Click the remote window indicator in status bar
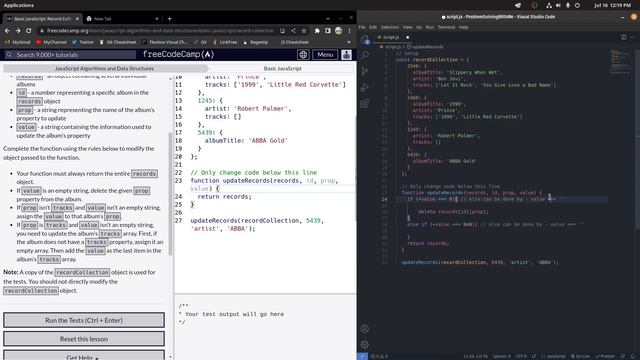640x360 pixels. pos(362,356)
